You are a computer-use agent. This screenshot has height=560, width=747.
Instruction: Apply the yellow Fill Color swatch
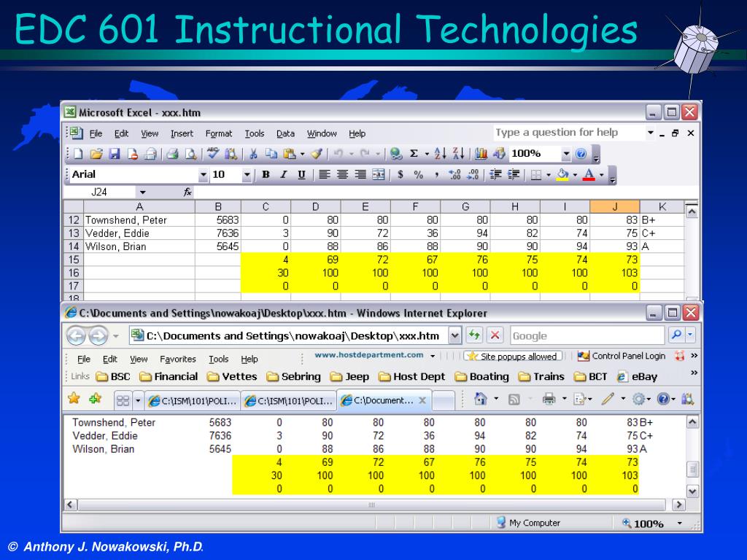(x=562, y=175)
